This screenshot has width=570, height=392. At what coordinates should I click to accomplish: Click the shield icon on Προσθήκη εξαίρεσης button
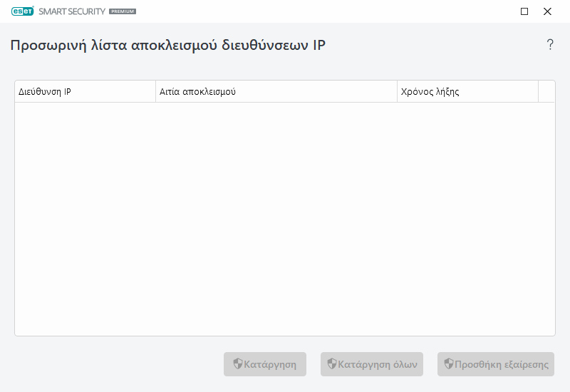(449, 364)
